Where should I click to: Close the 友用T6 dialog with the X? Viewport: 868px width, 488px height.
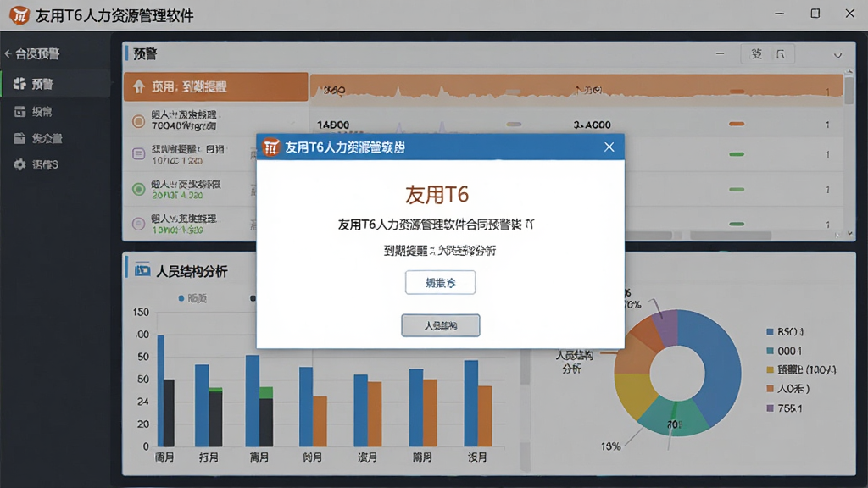(609, 147)
